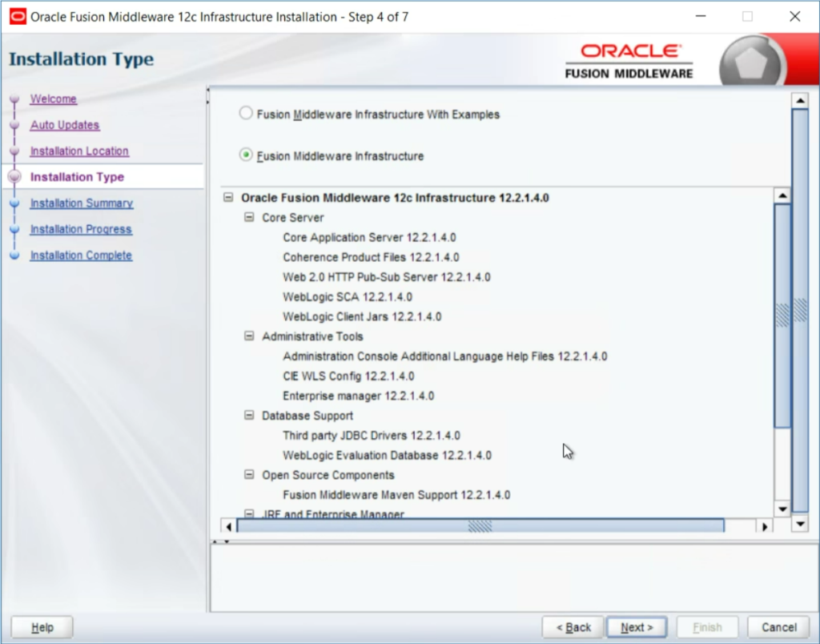Select Web 2.0 HTTP Pub-Sub Server row

pos(387,277)
